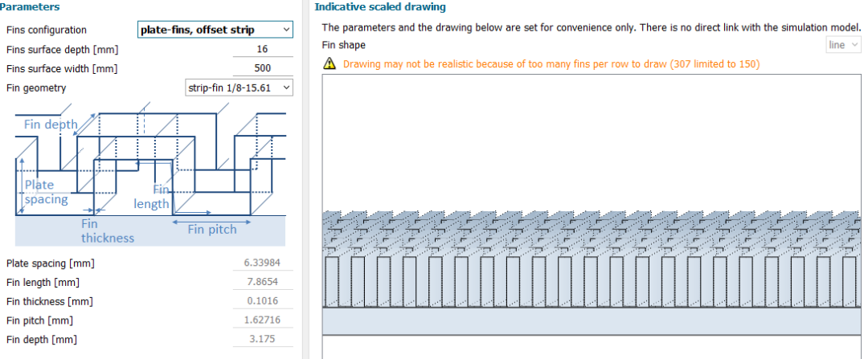This screenshot has height=359, width=868.
Task: Click the Fin depth [mm] label
Action: click(42, 340)
